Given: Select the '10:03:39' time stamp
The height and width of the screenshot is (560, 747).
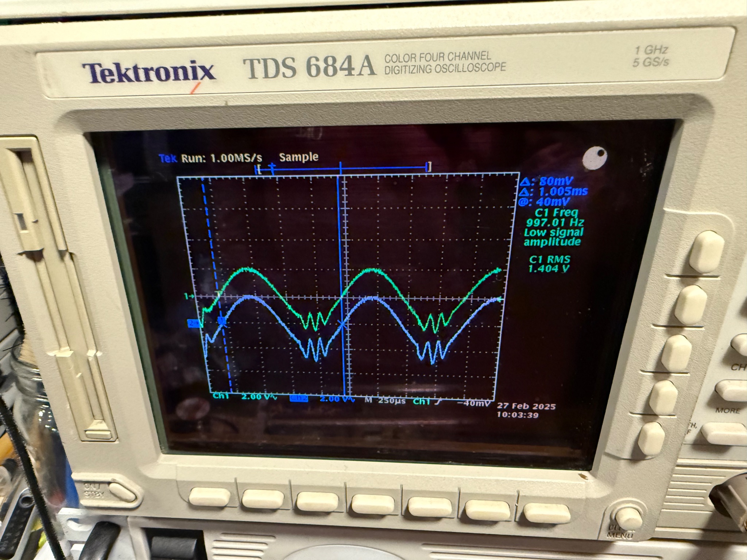Looking at the screenshot, I should (517, 415).
